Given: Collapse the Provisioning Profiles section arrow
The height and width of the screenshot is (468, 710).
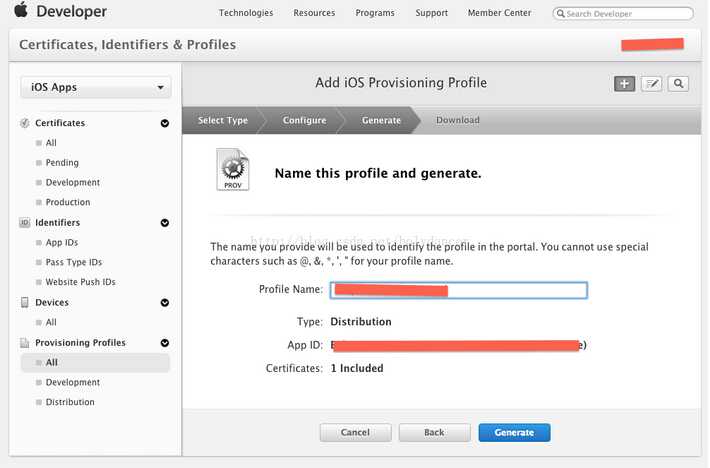Looking at the screenshot, I should tap(165, 343).
